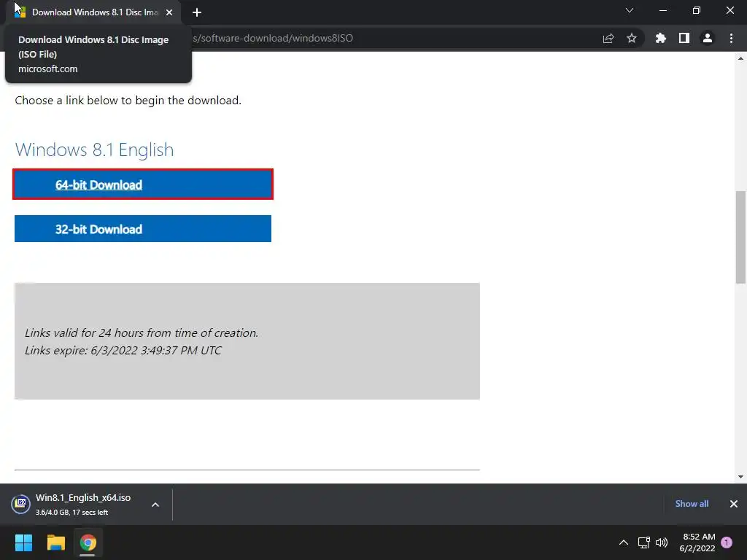747x560 pixels.
Task: Open the volume tray icon
Action: (662, 542)
